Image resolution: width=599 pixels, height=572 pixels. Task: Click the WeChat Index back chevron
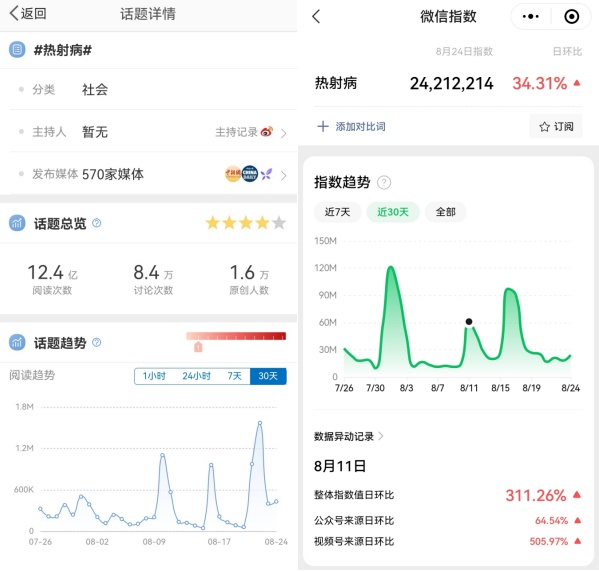point(316,16)
